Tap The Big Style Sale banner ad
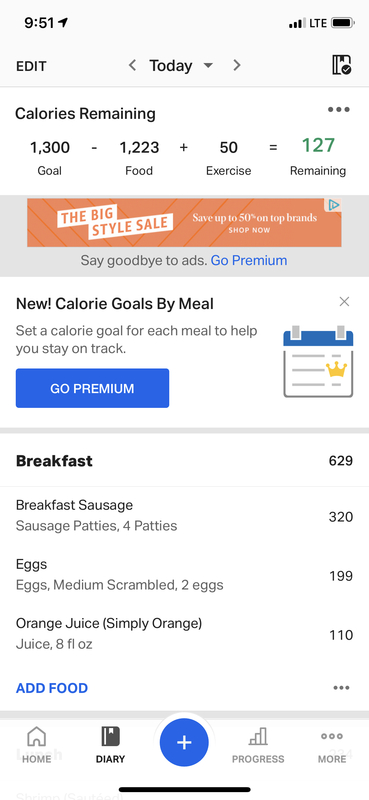369x800 pixels. click(x=184, y=222)
